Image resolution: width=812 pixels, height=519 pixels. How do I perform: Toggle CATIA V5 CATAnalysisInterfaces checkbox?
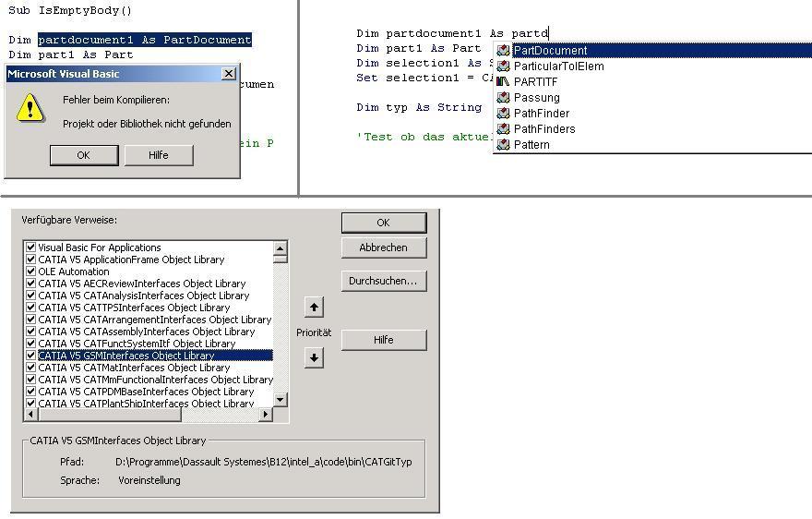tap(31, 295)
